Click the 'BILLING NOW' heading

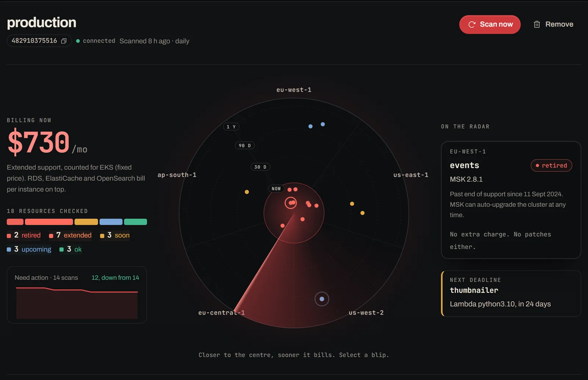(29, 120)
